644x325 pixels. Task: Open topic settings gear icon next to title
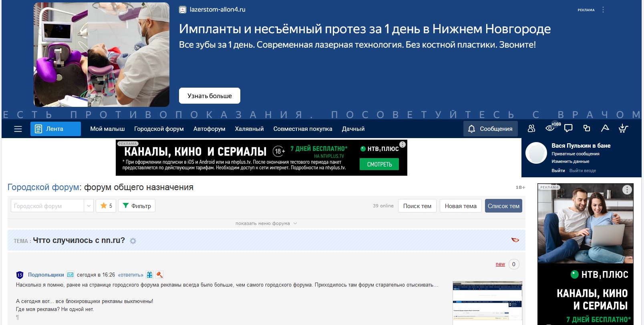(133, 241)
